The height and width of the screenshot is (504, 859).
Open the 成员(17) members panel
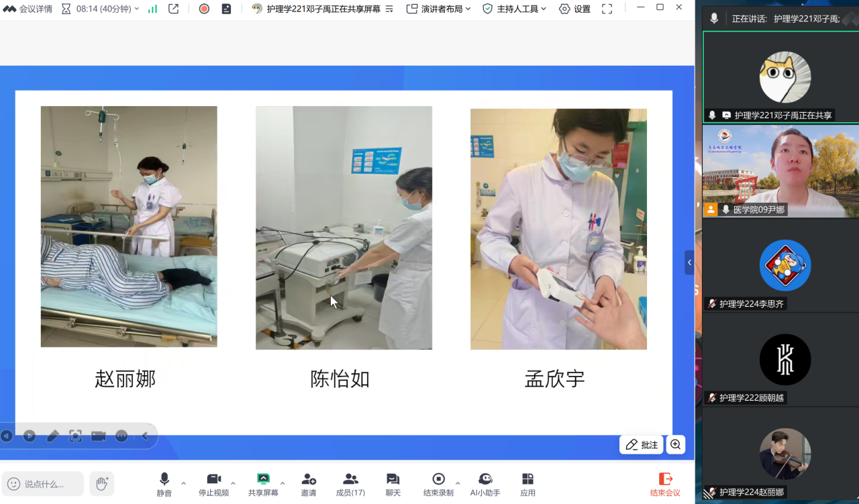pos(350,483)
